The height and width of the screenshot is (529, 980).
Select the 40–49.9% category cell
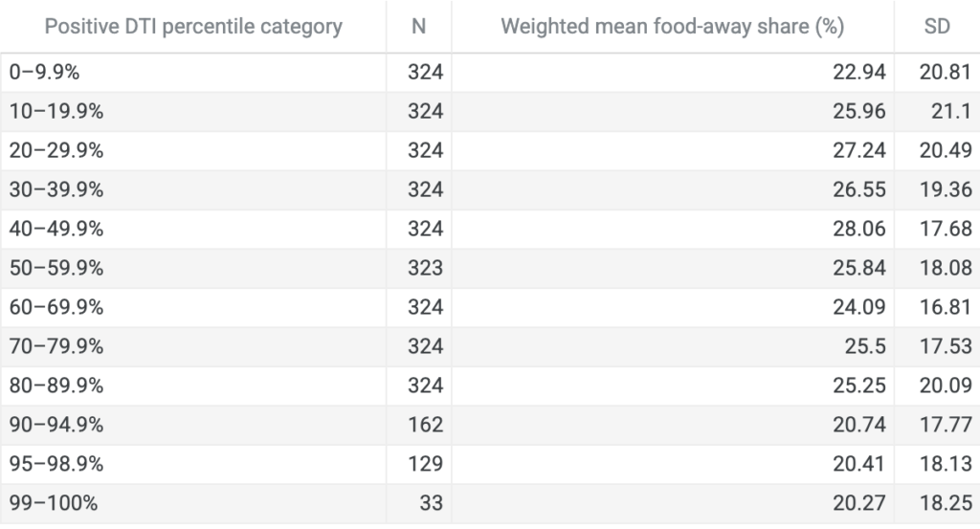56,229
